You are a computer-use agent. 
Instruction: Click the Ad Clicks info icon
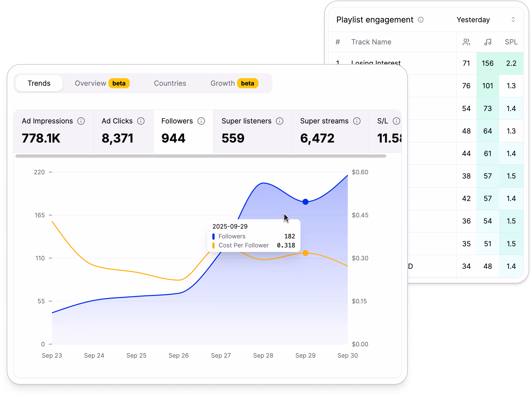point(141,121)
